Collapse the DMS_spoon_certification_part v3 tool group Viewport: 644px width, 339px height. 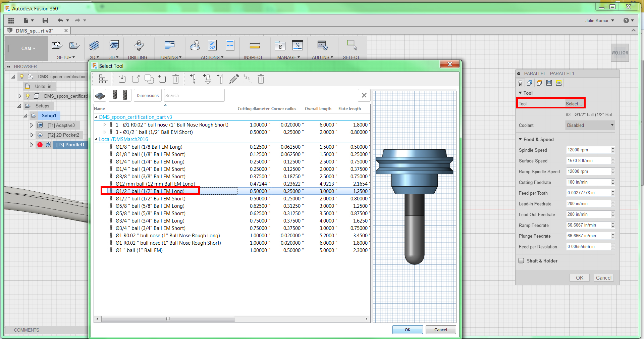[x=96, y=117]
